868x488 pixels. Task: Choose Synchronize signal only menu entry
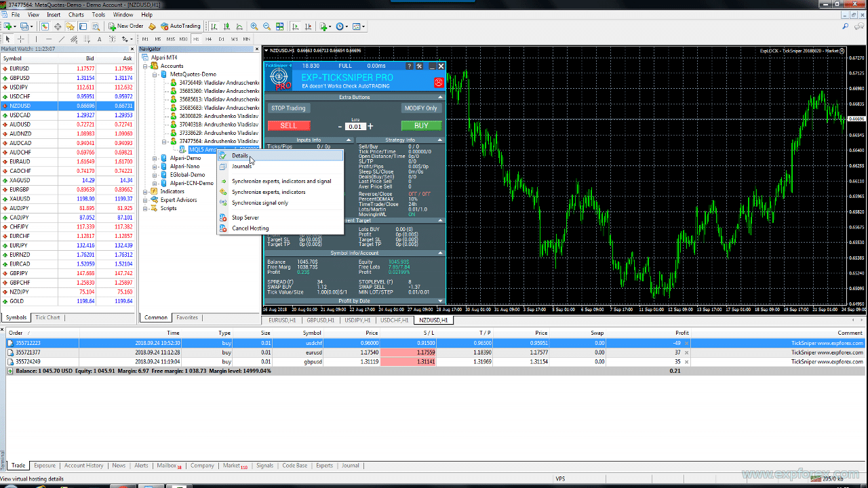(279, 203)
